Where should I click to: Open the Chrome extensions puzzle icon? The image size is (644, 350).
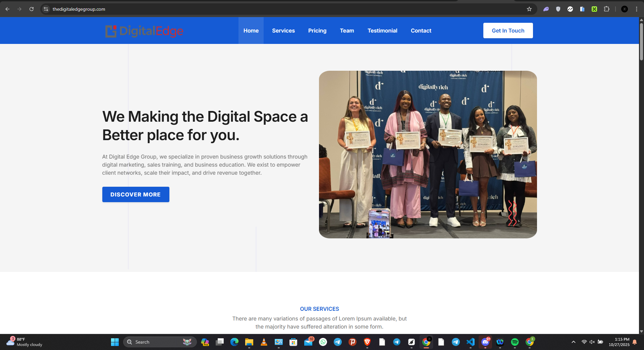point(606,9)
